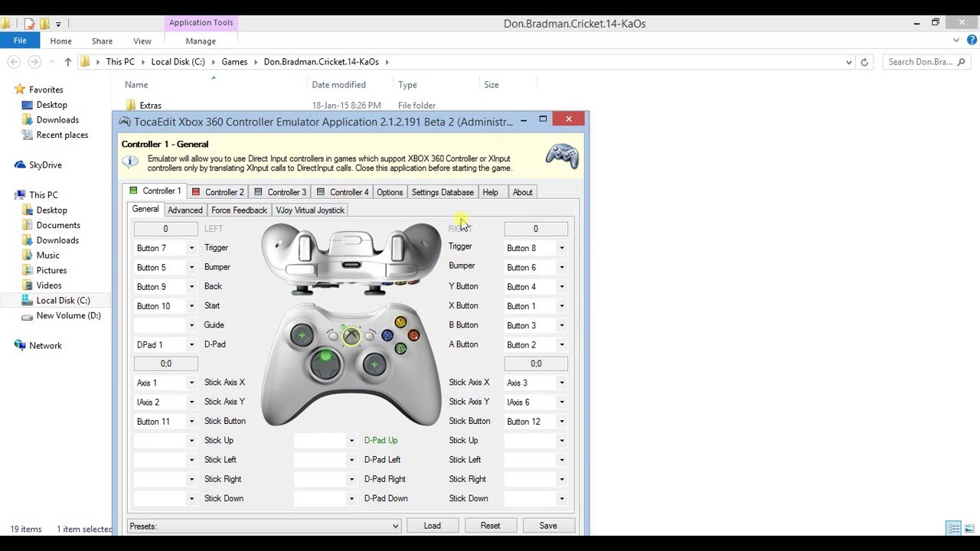The image size is (980, 551).
Task: Click the gamepad icon in header
Action: (561, 155)
